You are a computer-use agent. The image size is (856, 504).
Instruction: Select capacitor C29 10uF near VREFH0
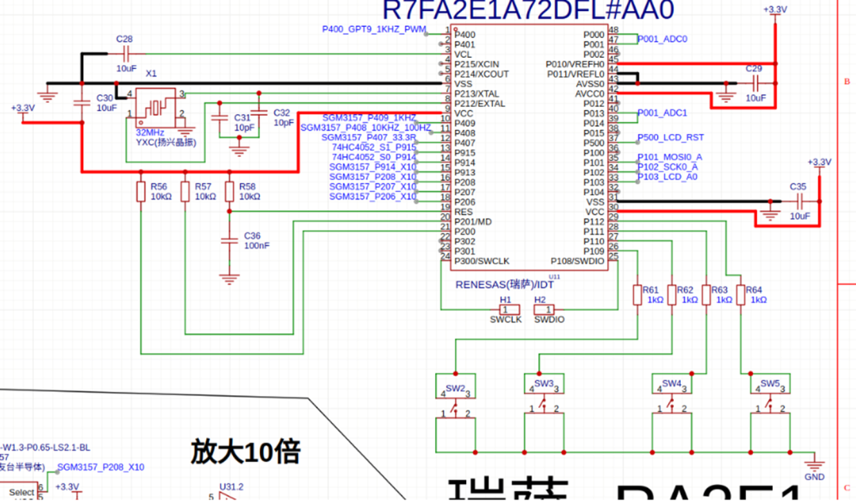[x=755, y=81]
